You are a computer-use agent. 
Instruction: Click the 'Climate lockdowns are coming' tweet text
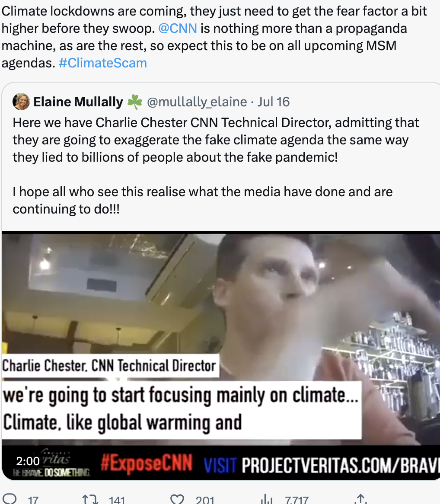tap(214, 37)
